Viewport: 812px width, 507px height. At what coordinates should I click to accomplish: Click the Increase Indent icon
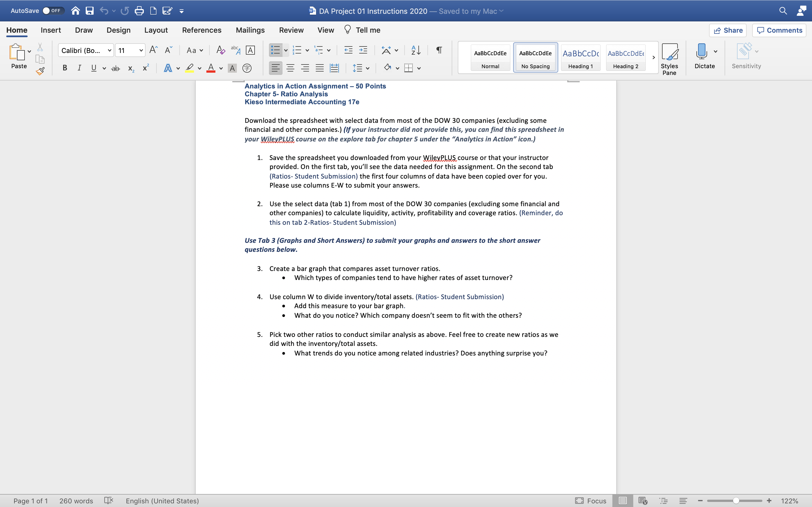point(363,50)
